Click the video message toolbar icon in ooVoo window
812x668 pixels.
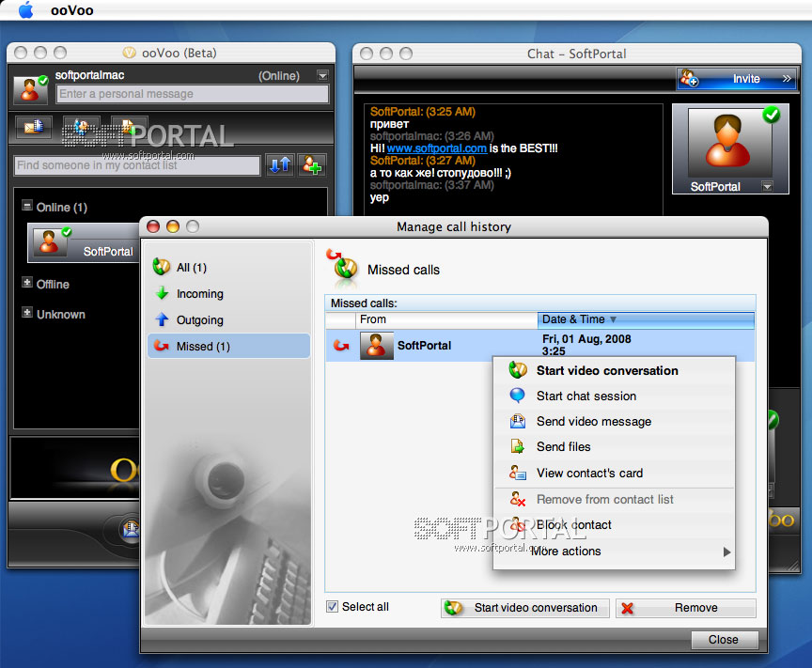coord(34,126)
